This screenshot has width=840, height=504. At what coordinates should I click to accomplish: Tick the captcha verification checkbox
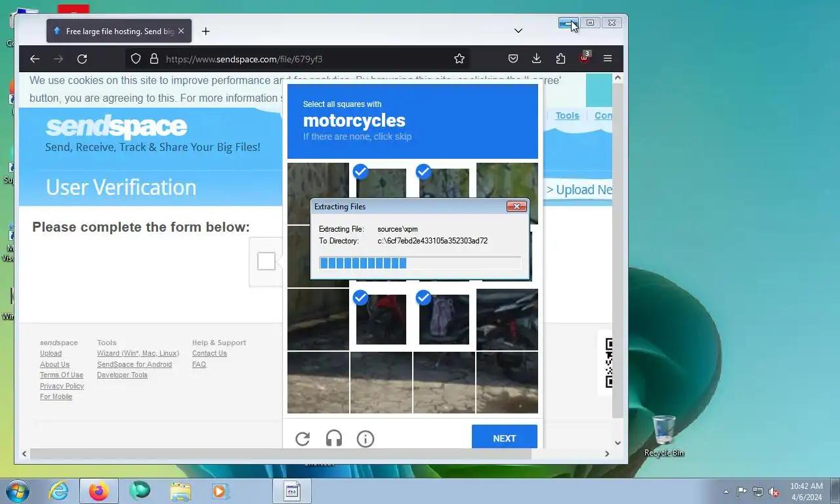[266, 261]
